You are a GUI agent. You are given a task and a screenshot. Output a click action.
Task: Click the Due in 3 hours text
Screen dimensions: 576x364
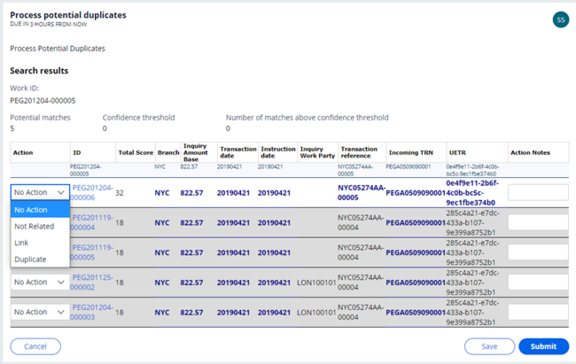(x=48, y=24)
